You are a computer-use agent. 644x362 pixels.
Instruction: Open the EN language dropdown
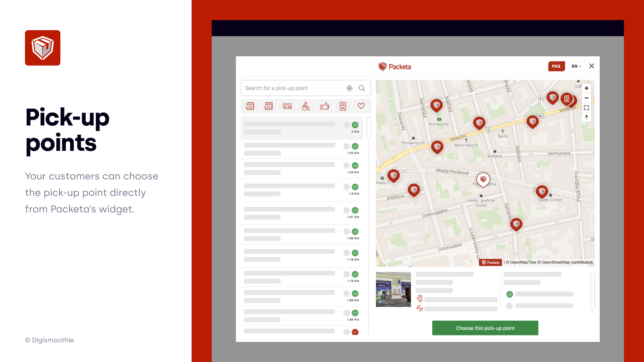tap(576, 66)
